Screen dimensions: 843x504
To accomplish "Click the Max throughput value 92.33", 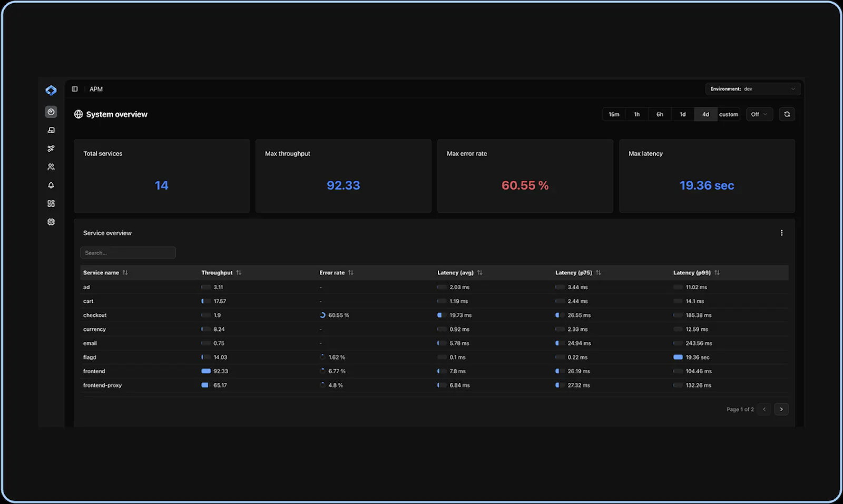I will click(x=344, y=185).
